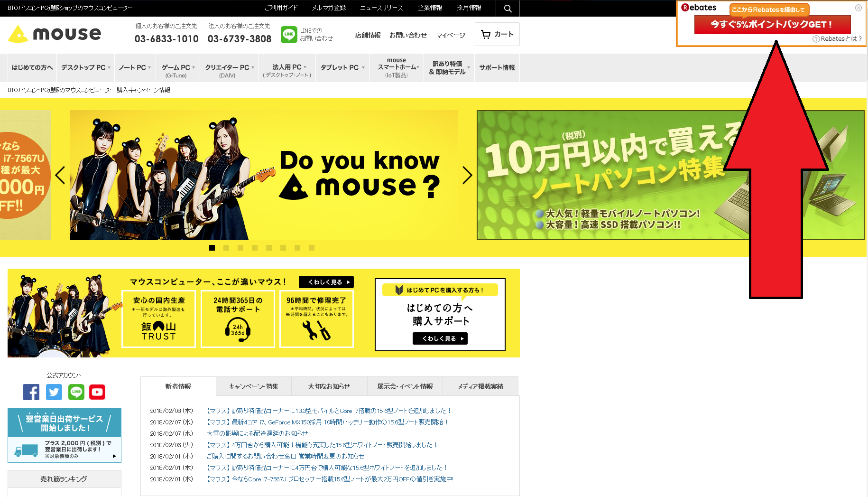This screenshot has width=868, height=497.
Task: Open the shopping cart
Action: (497, 34)
